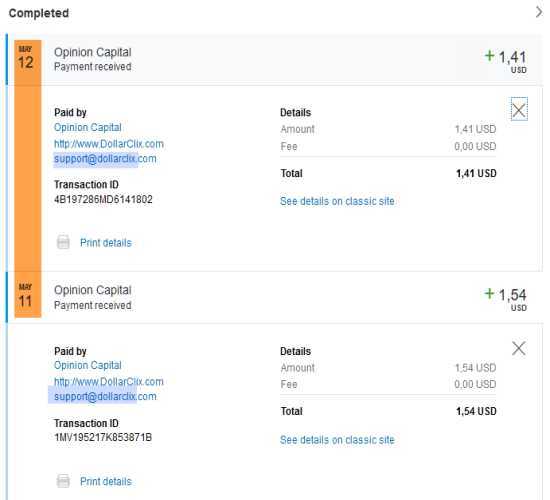Expand the Completed section chevron

pos(539,12)
